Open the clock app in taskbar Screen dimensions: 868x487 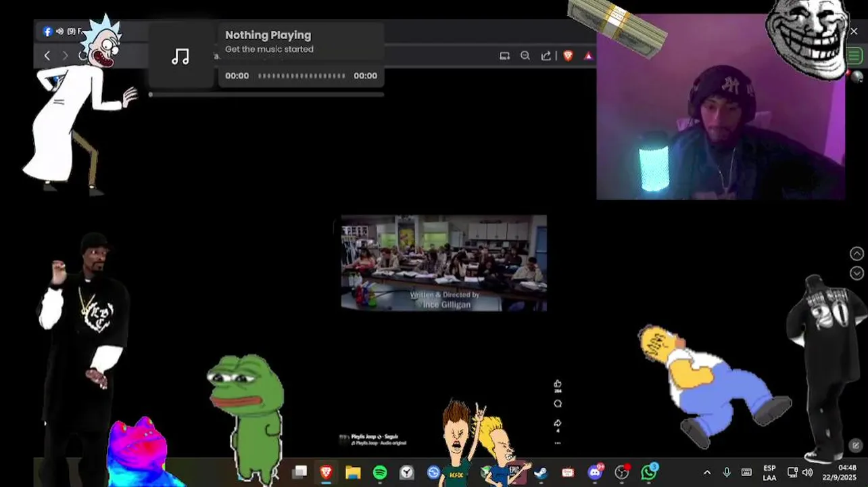[406, 472]
